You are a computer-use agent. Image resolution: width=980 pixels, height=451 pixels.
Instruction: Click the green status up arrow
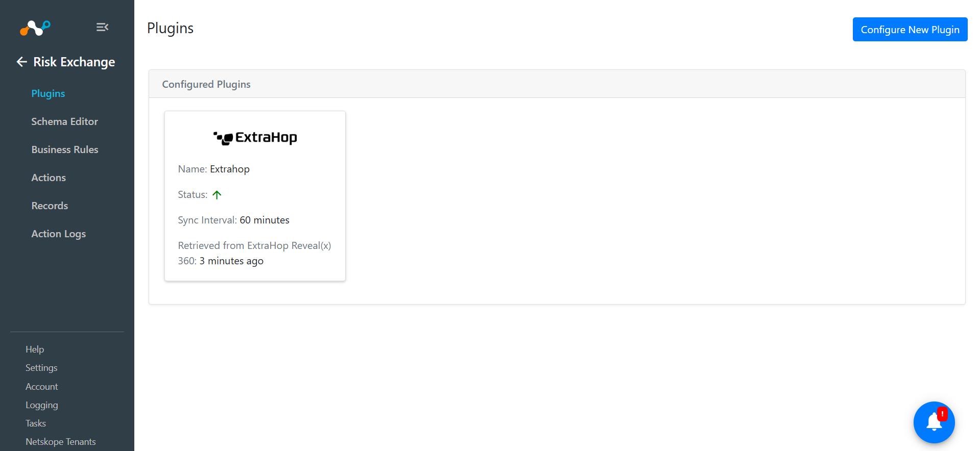(x=217, y=195)
